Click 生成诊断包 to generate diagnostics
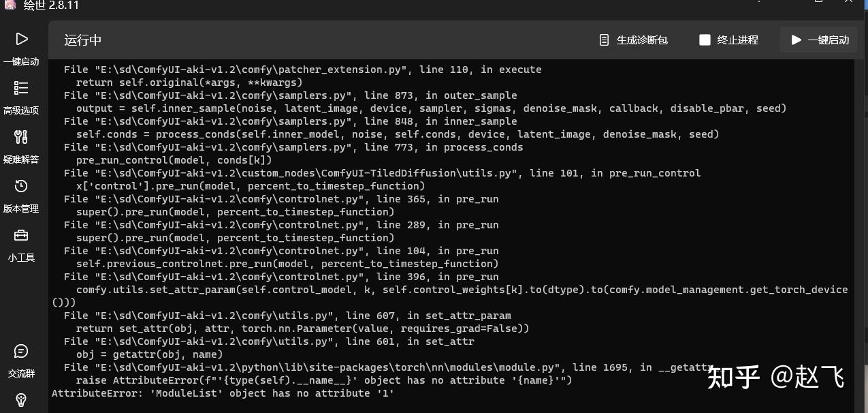The height and width of the screenshot is (413, 868). [x=632, y=40]
